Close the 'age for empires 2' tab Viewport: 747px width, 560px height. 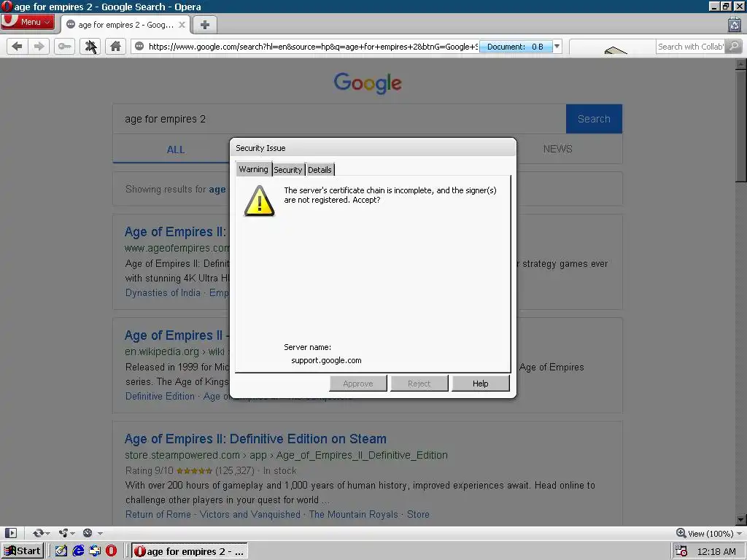tap(182, 25)
